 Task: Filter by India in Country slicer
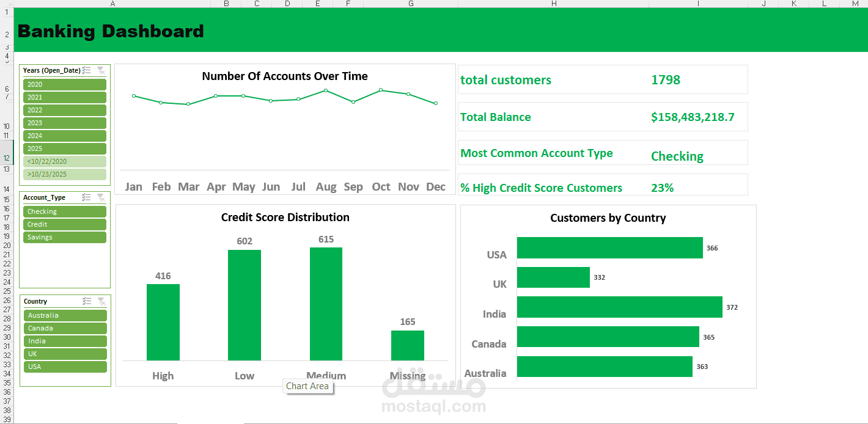click(x=65, y=341)
